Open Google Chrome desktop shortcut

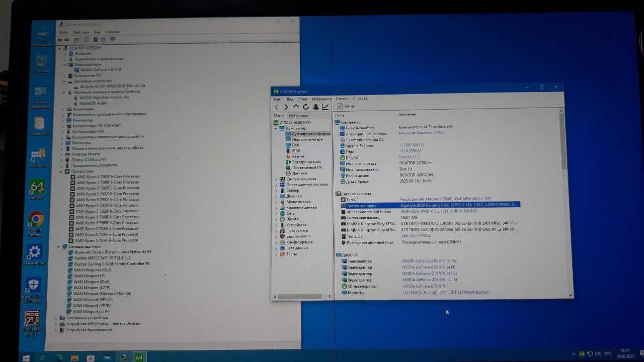tap(36, 223)
